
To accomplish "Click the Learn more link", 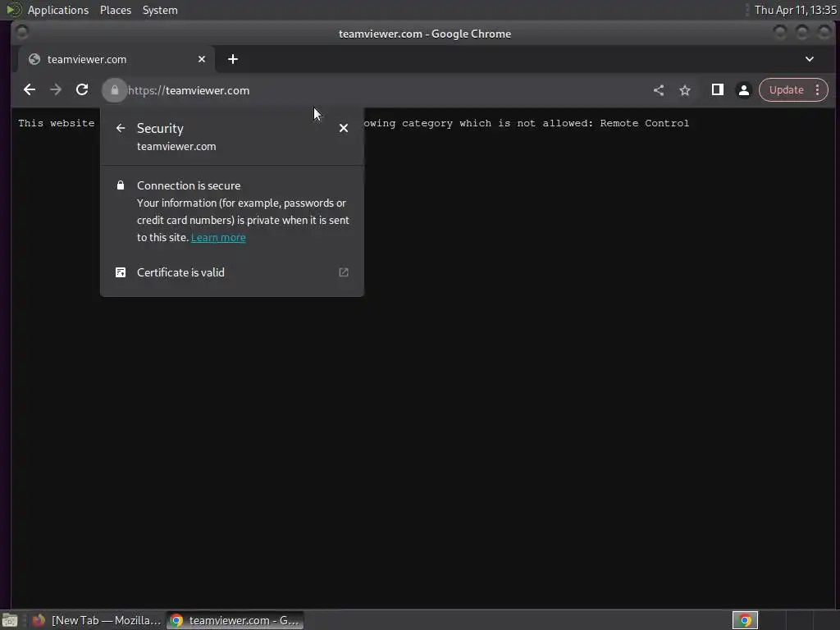I will coord(218,237).
